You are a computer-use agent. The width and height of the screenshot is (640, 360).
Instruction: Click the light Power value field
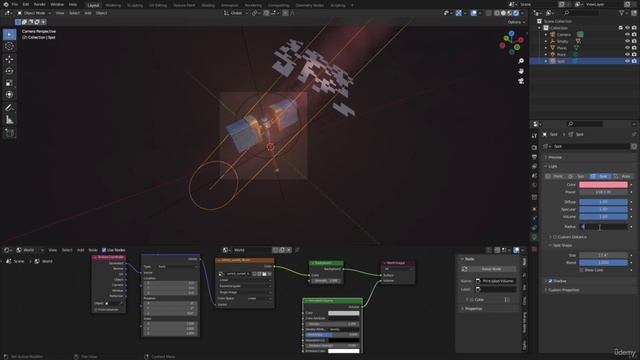coord(603,192)
